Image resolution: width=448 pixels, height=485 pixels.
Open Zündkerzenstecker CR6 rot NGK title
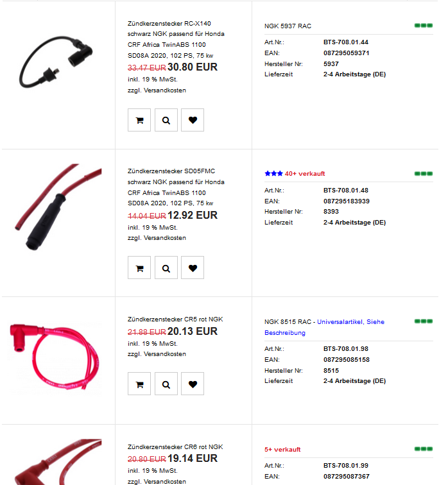[x=175, y=447]
